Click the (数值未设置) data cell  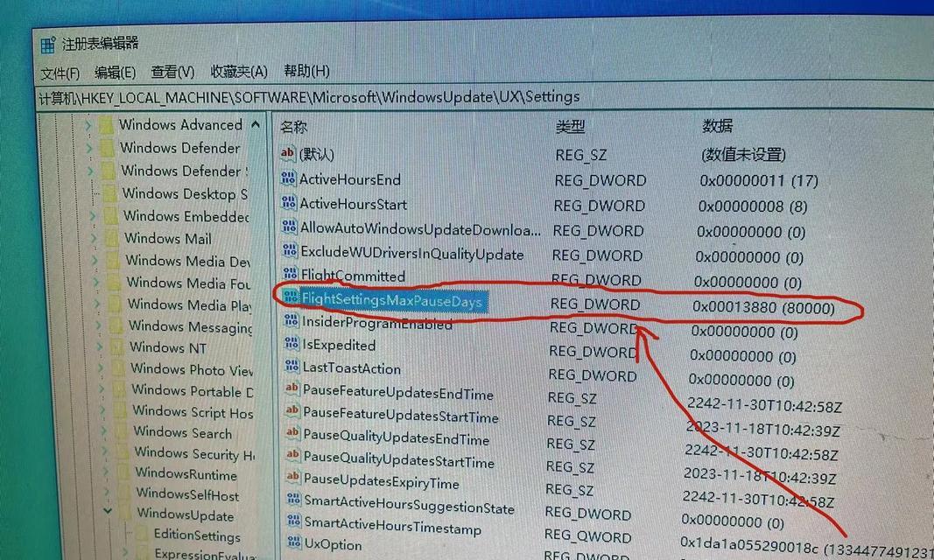(743, 155)
